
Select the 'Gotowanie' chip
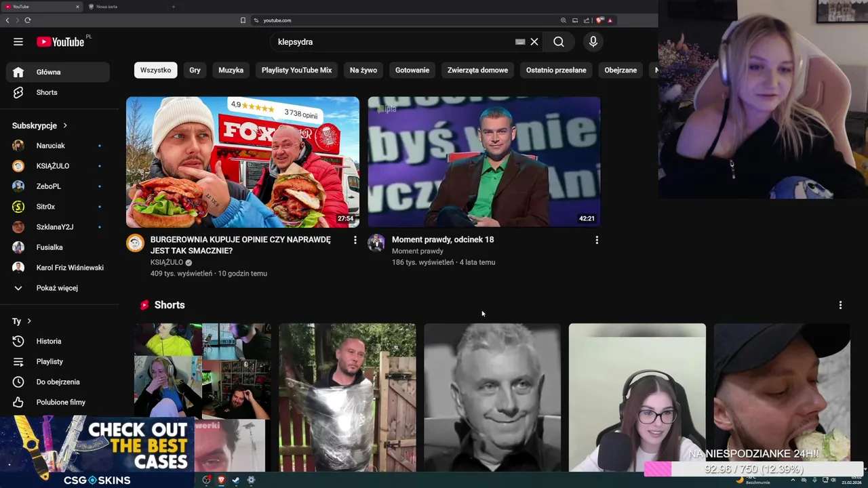[412, 70]
